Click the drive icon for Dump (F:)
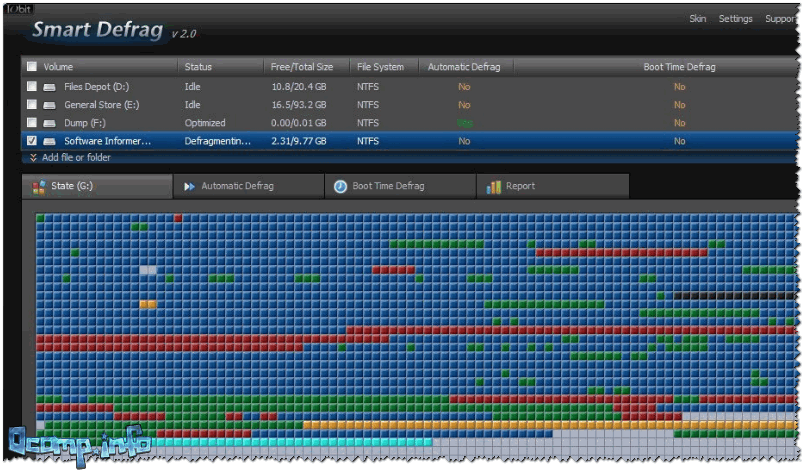Screen dimensions: 810x471 click(50, 123)
